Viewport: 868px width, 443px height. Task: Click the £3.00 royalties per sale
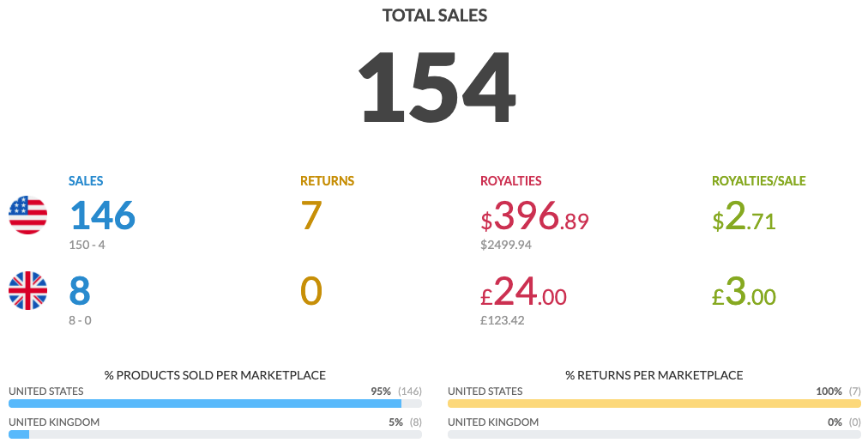click(x=744, y=292)
